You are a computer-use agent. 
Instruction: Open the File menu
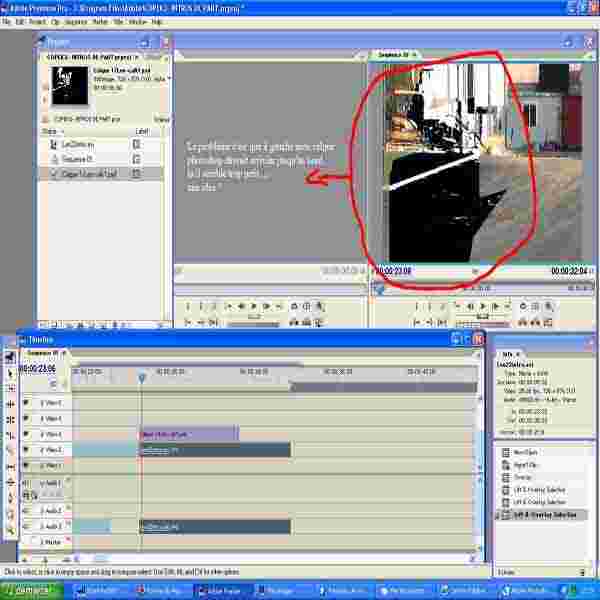click(x=6, y=22)
